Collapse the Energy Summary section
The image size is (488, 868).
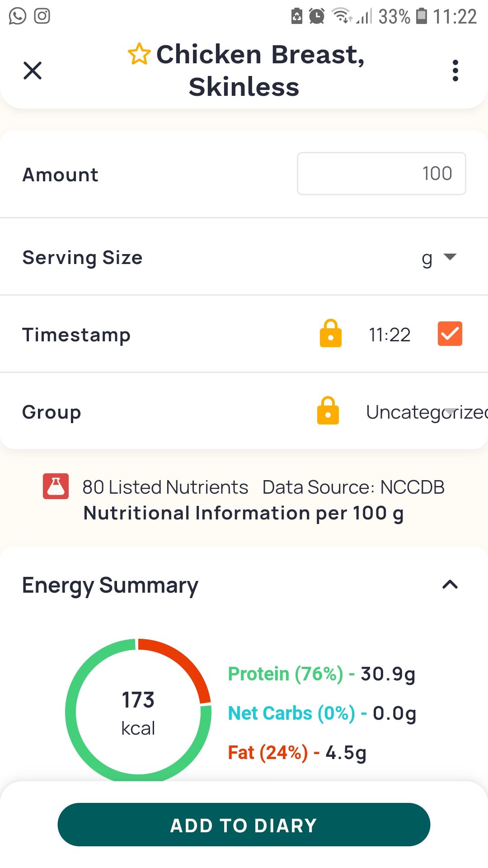coord(450,585)
